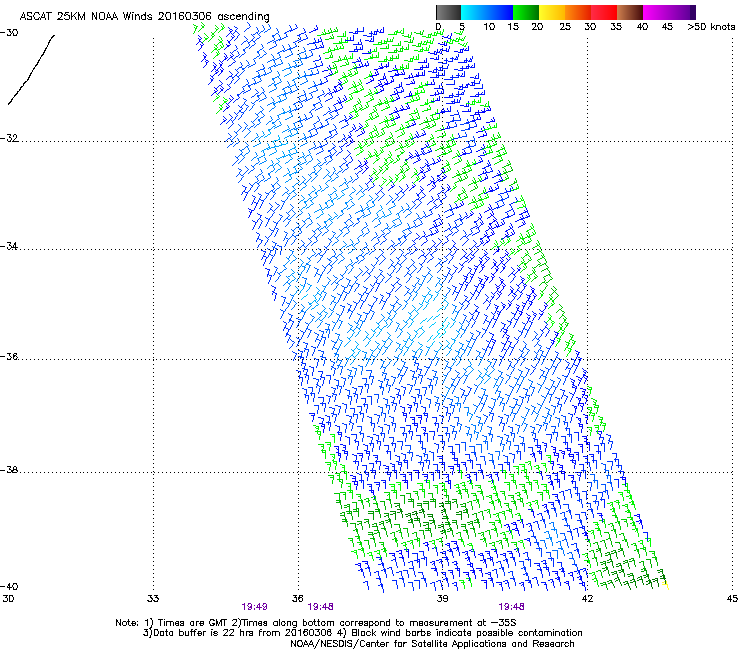Click the orange 25-30 knots legend swatch

578,12
